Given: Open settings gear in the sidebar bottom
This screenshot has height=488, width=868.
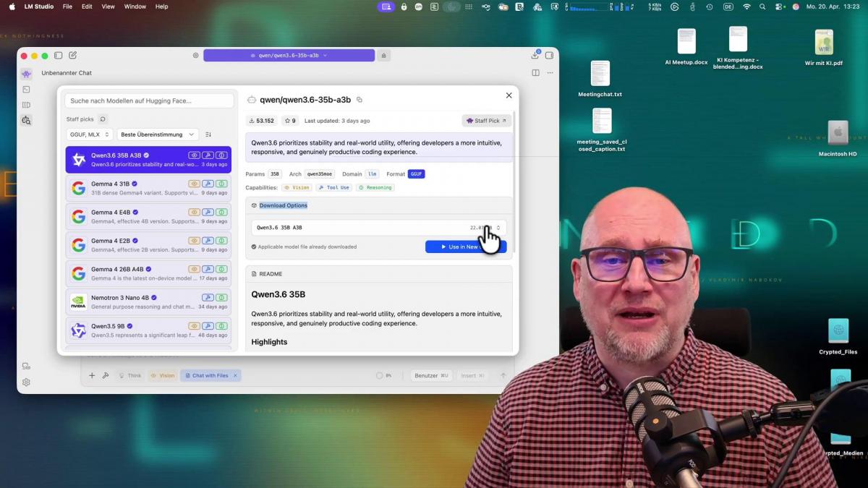Looking at the screenshot, I should [x=26, y=382].
